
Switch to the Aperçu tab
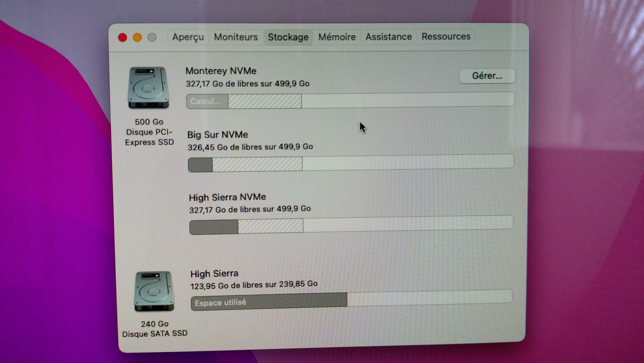(x=188, y=37)
